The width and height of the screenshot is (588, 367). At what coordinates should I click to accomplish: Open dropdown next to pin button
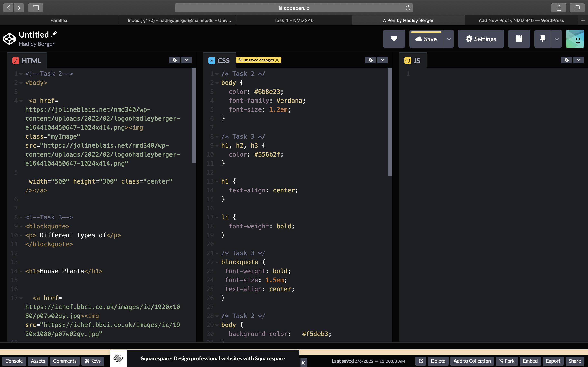[556, 39]
